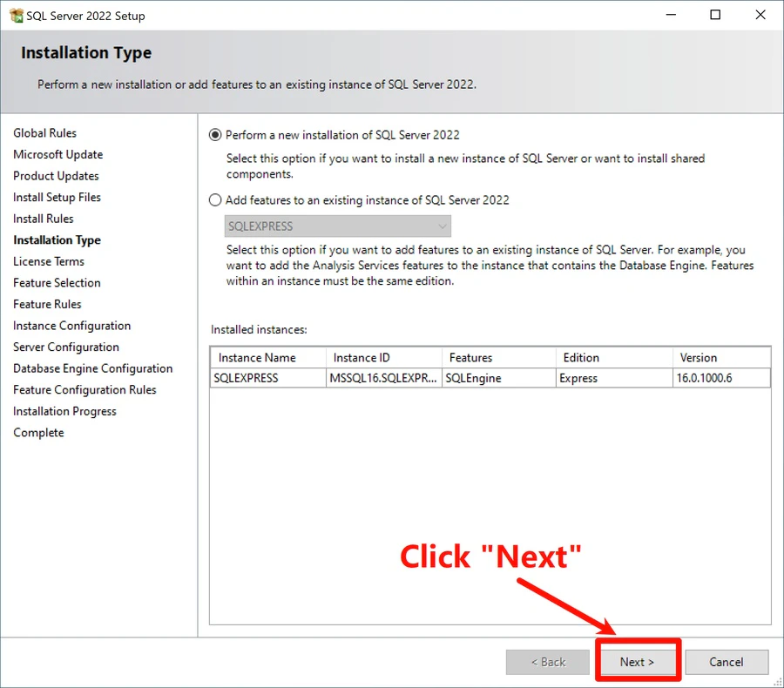Click Install Rules step in sidebar
The image size is (784, 688).
pos(44,219)
